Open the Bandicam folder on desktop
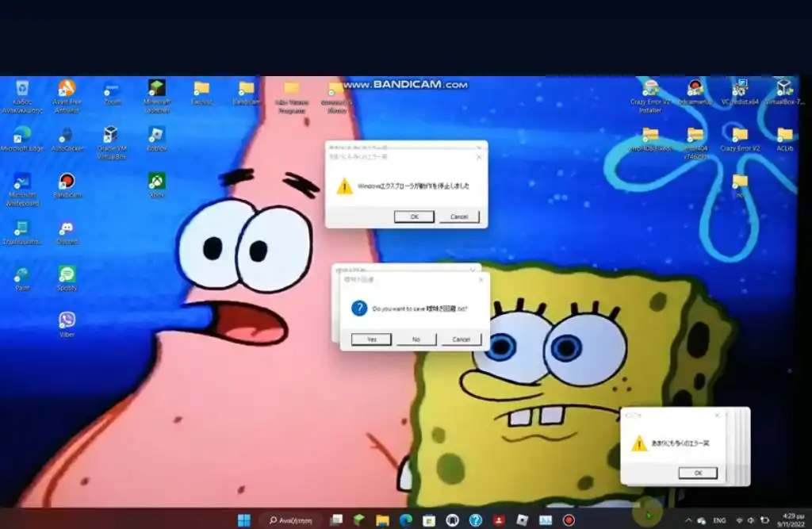Image resolution: width=812 pixels, height=529 pixels. tap(247, 94)
